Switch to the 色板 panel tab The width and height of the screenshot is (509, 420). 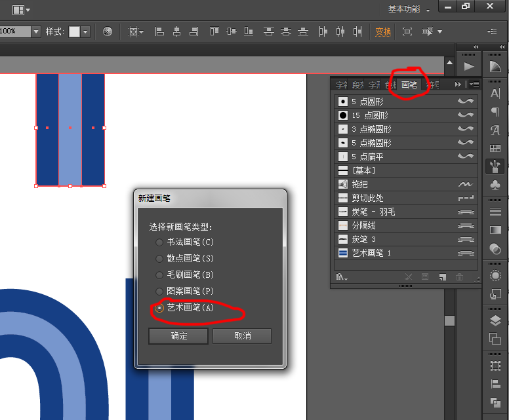click(x=391, y=85)
